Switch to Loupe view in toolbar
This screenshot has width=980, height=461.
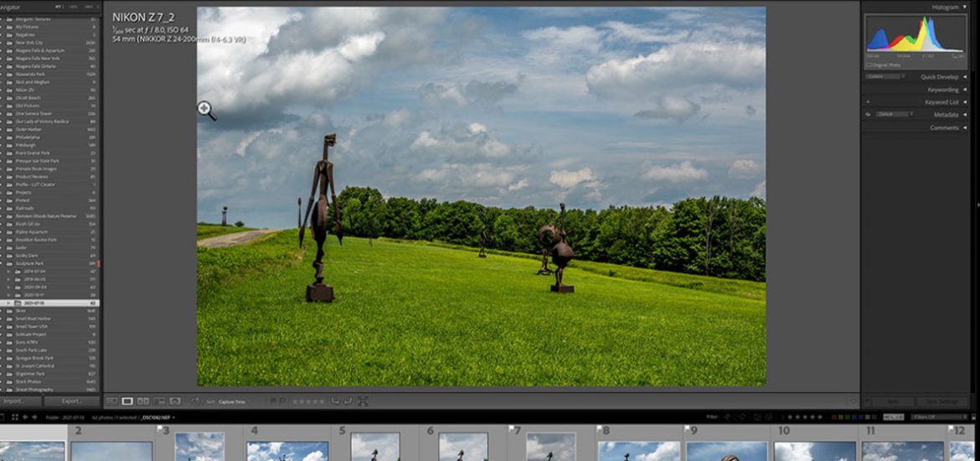tap(127, 401)
